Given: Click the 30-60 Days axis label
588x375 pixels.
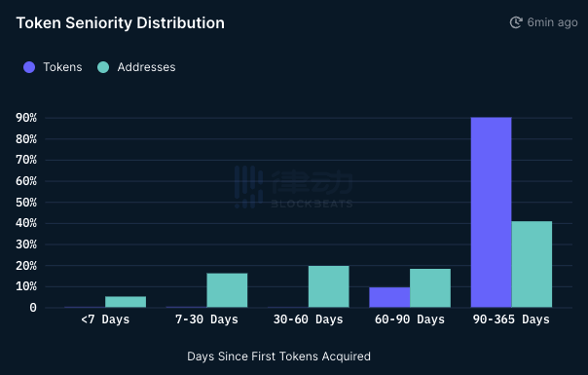Looking at the screenshot, I should [309, 319].
